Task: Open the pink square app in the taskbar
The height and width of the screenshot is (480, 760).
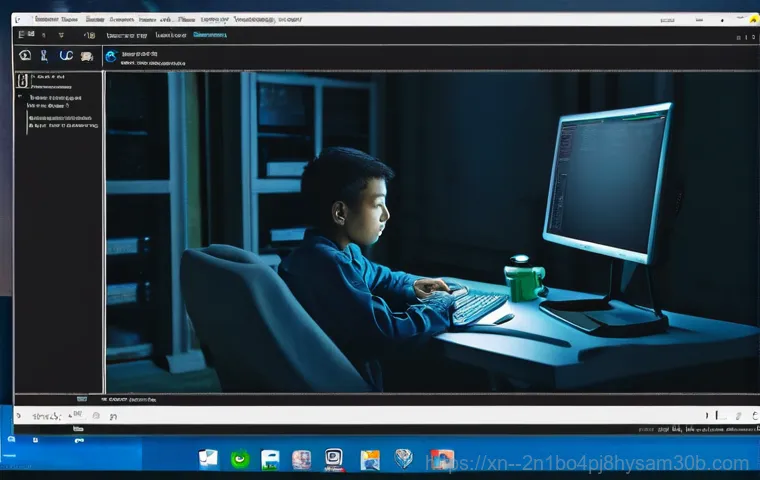Action: click(x=301, y=459)
